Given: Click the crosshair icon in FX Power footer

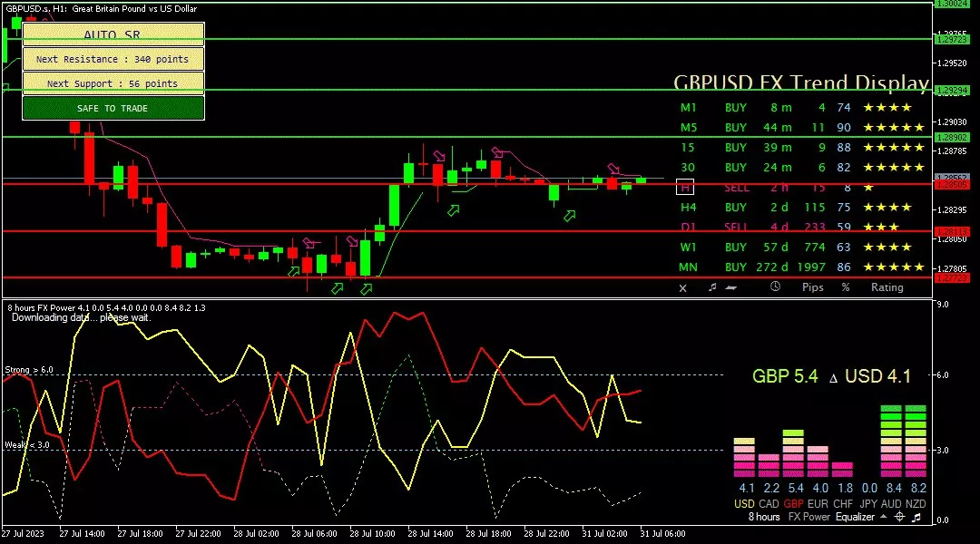Looking at the screenshot, I should 899,517.
